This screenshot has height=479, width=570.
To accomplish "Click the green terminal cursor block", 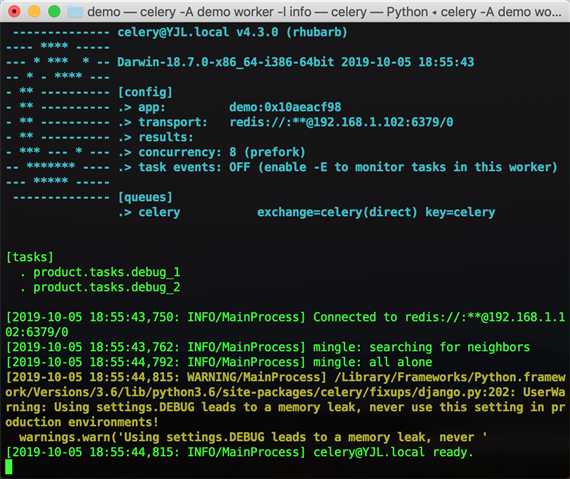I will 9,467.
